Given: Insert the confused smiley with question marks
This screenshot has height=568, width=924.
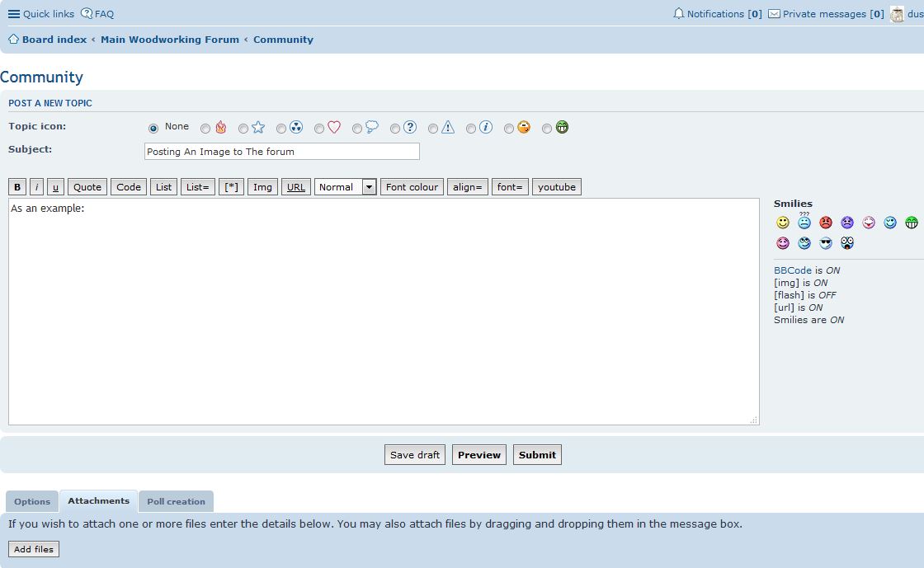Looking at the screenshot, I should pyautogui.click(x=804, y=221).
